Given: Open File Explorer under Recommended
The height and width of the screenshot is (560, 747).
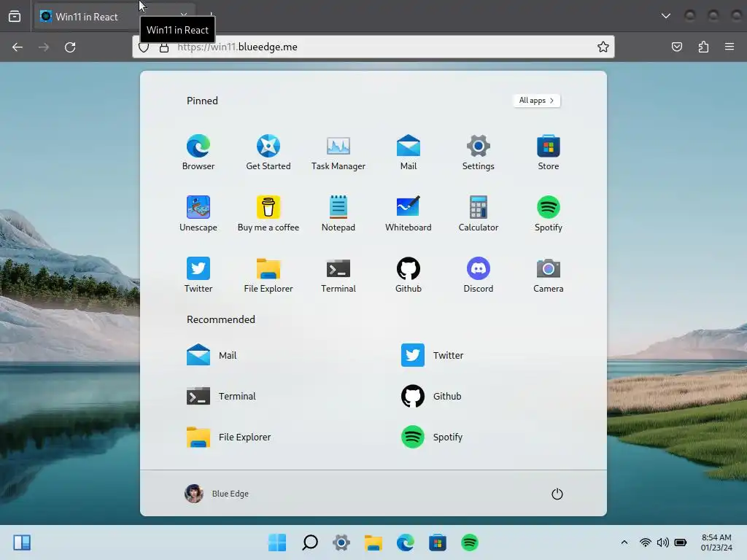Looking at the screenshot, I should point(228,437).
